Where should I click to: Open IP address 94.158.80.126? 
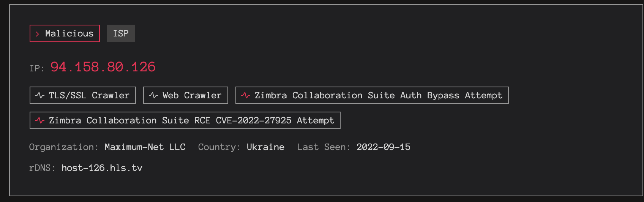pos(103,67)
